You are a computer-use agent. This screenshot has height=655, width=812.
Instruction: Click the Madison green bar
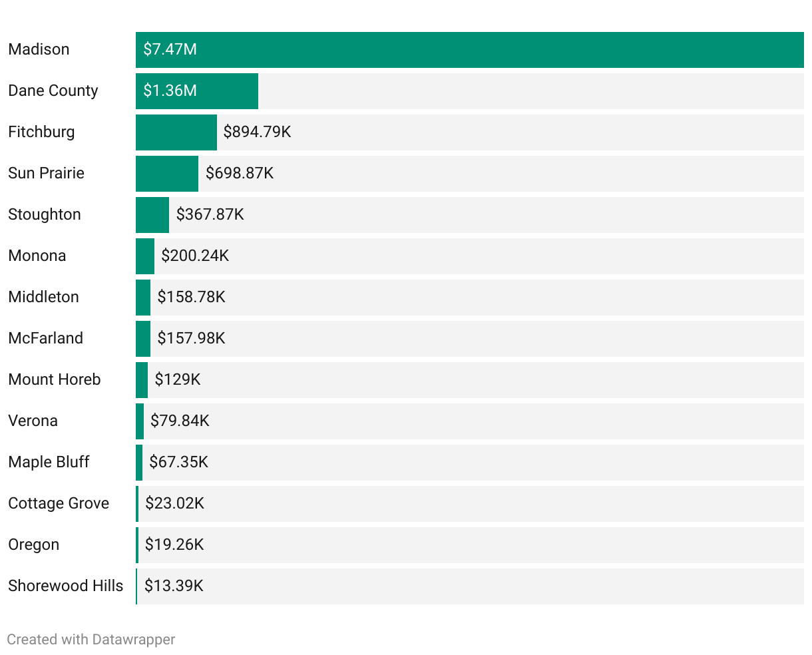click(470, 50)
